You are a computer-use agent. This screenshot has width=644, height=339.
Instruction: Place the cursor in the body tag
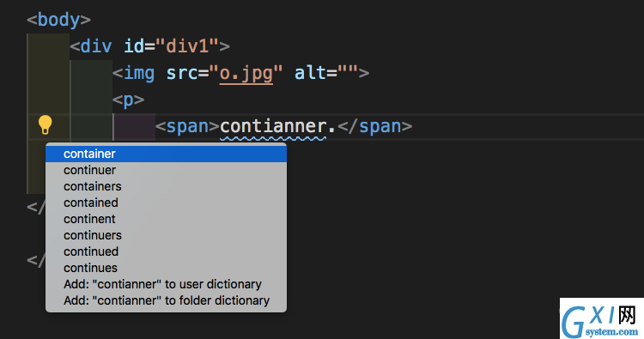coord(58,20)
